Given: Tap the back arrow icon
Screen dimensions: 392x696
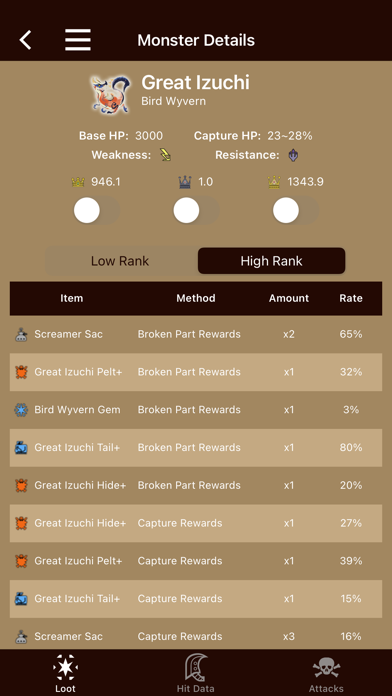Looking at the screenshot, I should pos(25,40).
